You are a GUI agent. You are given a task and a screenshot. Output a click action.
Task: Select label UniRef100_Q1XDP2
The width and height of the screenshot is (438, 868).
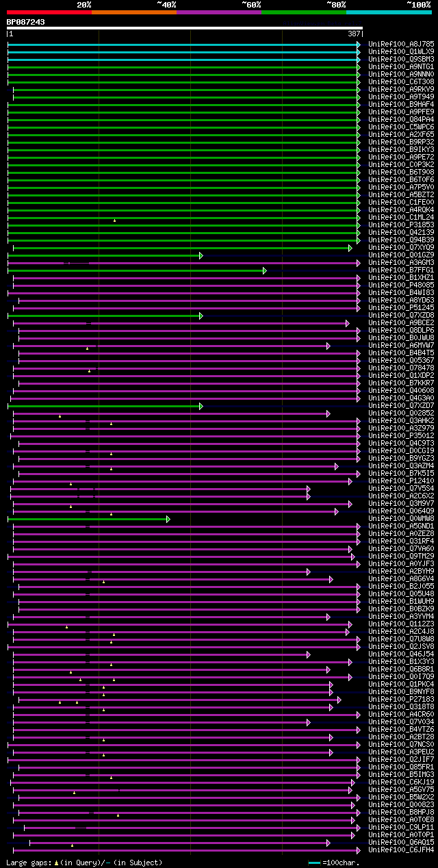[401, 375]
